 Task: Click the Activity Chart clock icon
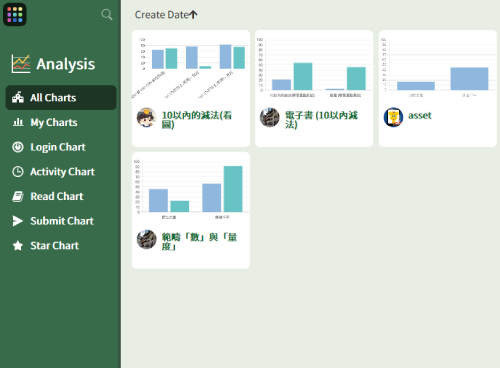tap(18, 172)
